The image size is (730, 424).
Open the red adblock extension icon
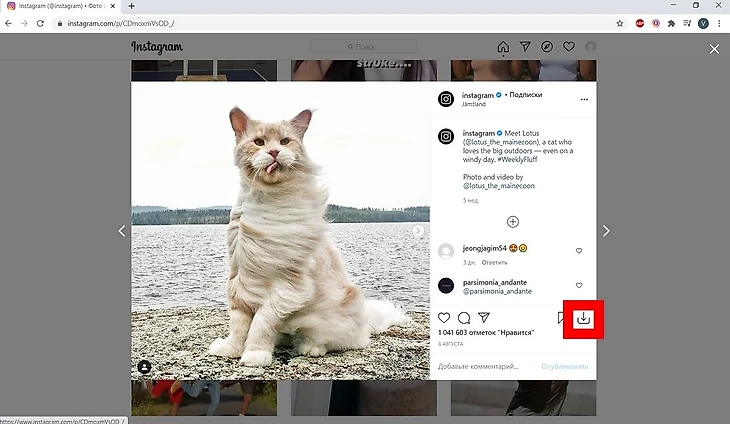coord(640,23)
